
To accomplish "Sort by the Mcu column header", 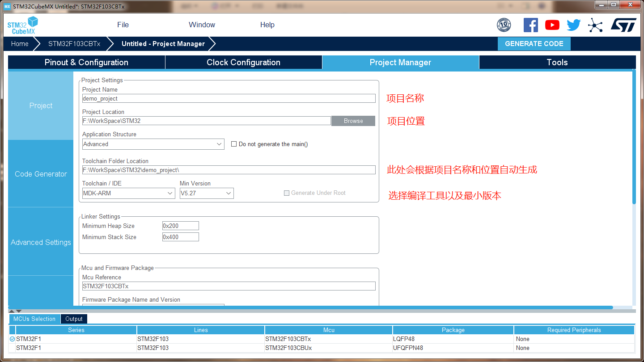I will coord(329,330).
